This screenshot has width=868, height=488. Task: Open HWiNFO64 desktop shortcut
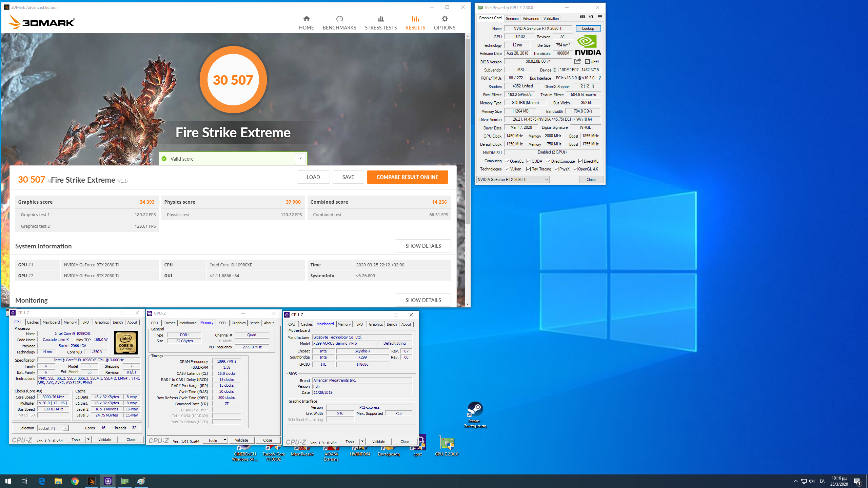pos(360,451)
